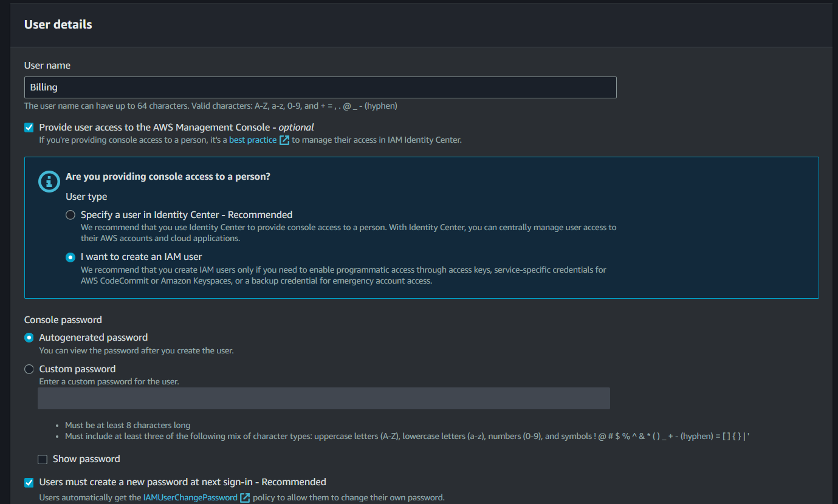Open the IAMUserChangePassword policy link

click(190, 498)
